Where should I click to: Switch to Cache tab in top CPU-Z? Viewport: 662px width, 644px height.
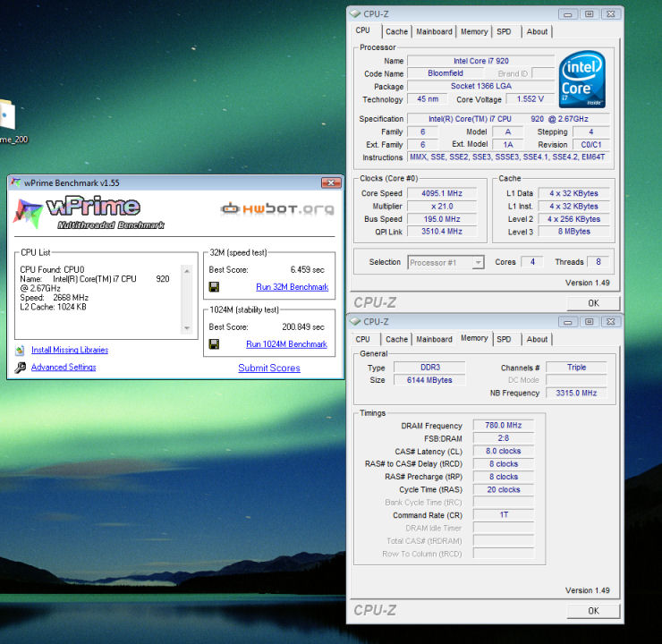coord(396,31)
